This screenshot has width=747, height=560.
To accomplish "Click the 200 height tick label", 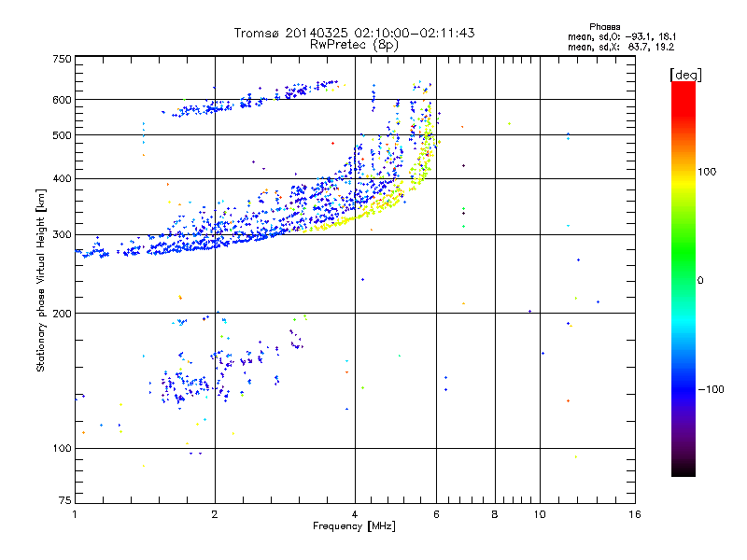I will [x=62, y=313].
